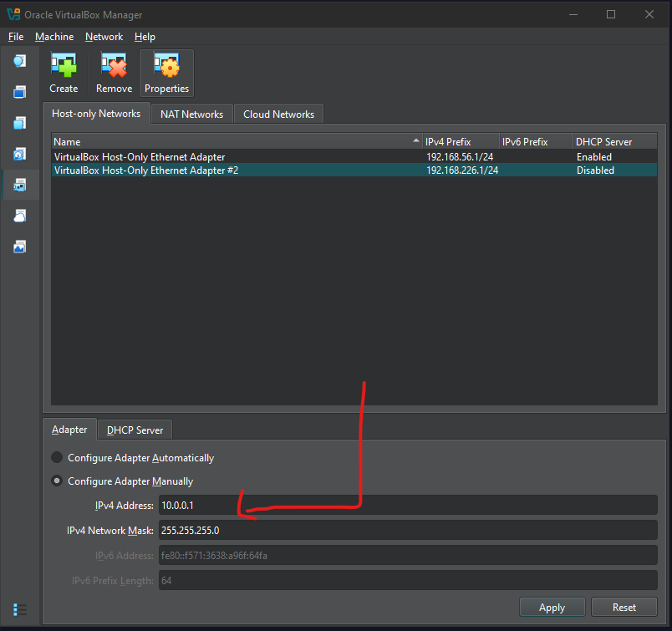Toggle the Properties toolbar button
The height and width of the screenshot is (631, 672).
(x=166, y=74)
